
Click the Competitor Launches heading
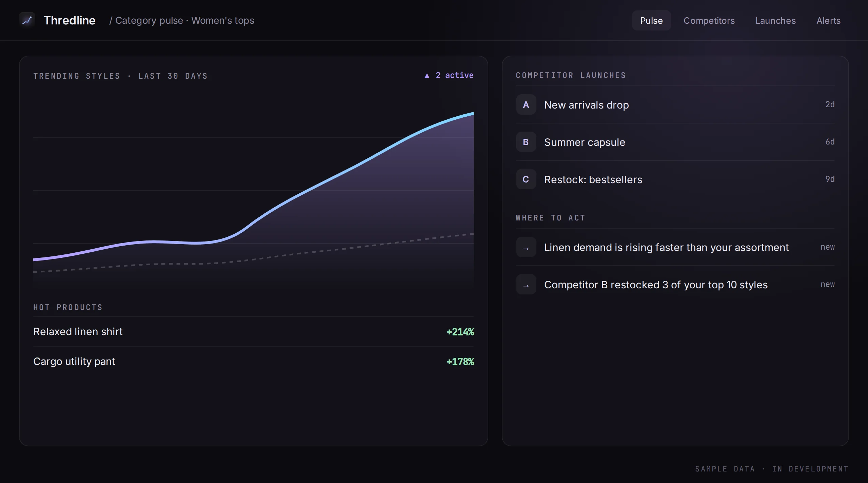(571, 75)
